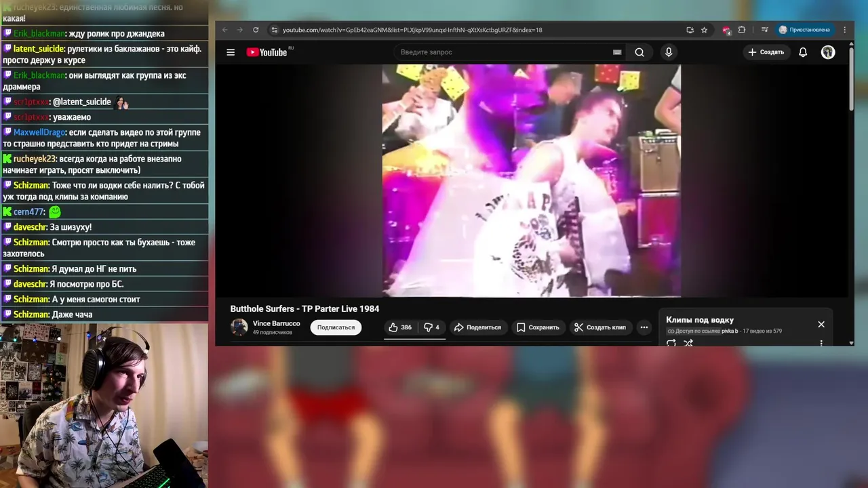The height and width of the screenshot is (488, 868).
Task: Start voice search with microphone icon
Action: pyautogui.click(x=669, y=52)
